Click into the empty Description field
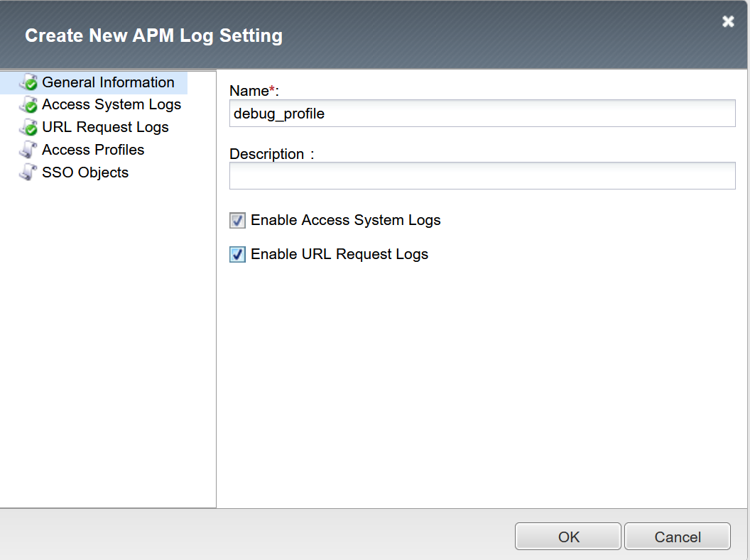 pos(482,175)
